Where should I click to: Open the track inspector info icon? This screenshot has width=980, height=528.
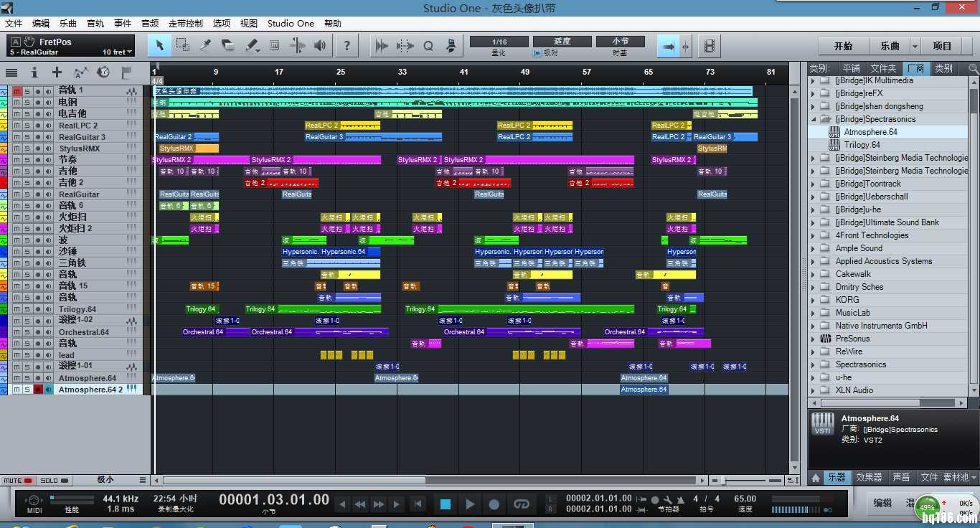34,72
